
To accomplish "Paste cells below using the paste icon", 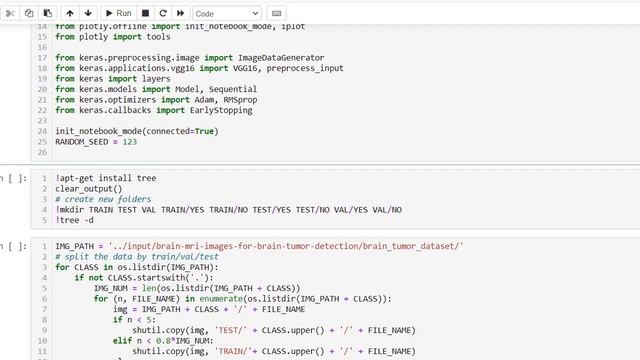I will (47, 13).
